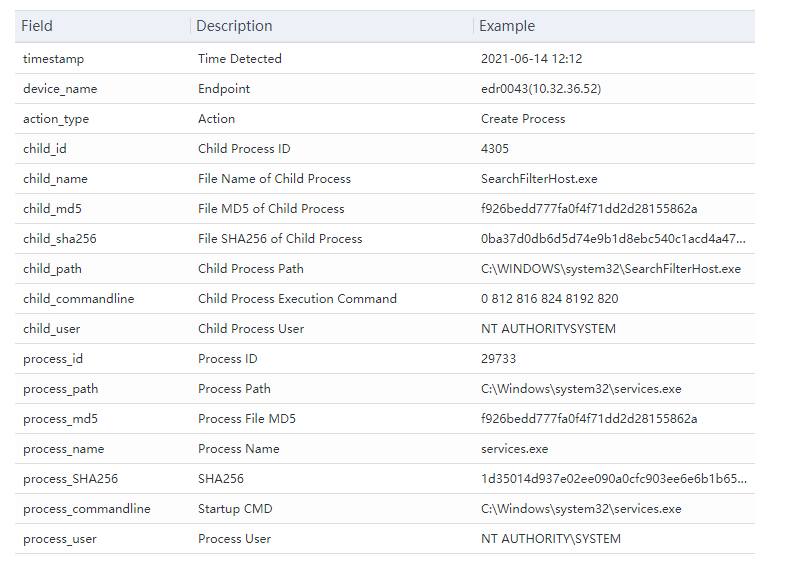Select the child_md5 hash example value
The image size is (789, 571).
pyautogui.click(x=589, y=209)
